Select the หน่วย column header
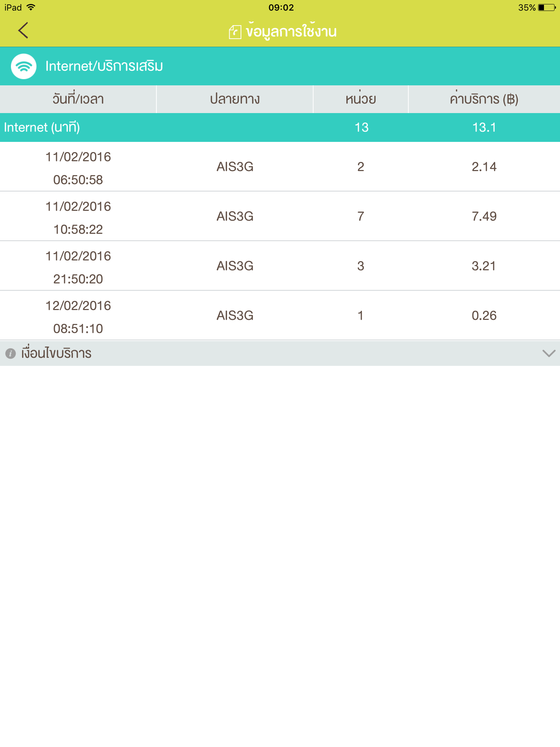560x747 pixels. click(361, 99)
